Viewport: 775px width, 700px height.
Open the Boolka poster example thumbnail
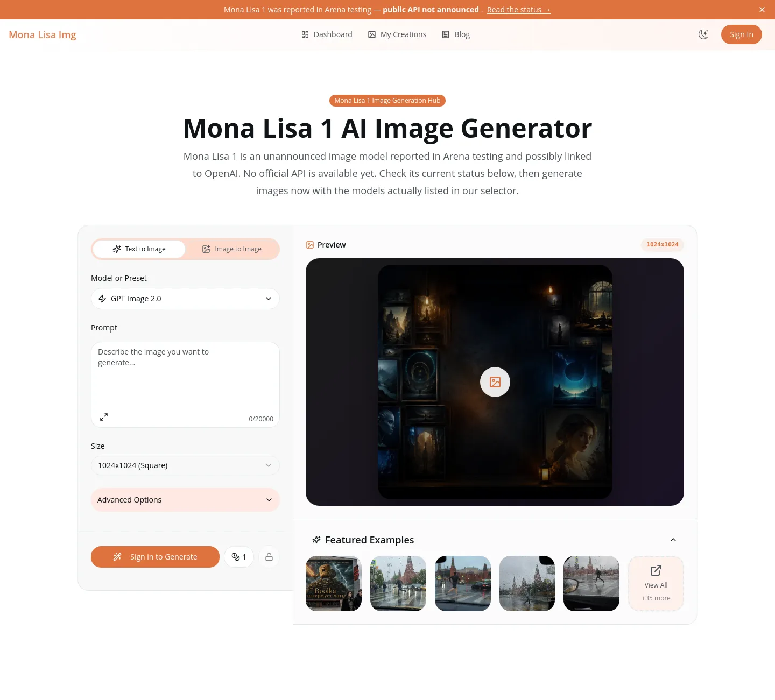coord(334,583)
